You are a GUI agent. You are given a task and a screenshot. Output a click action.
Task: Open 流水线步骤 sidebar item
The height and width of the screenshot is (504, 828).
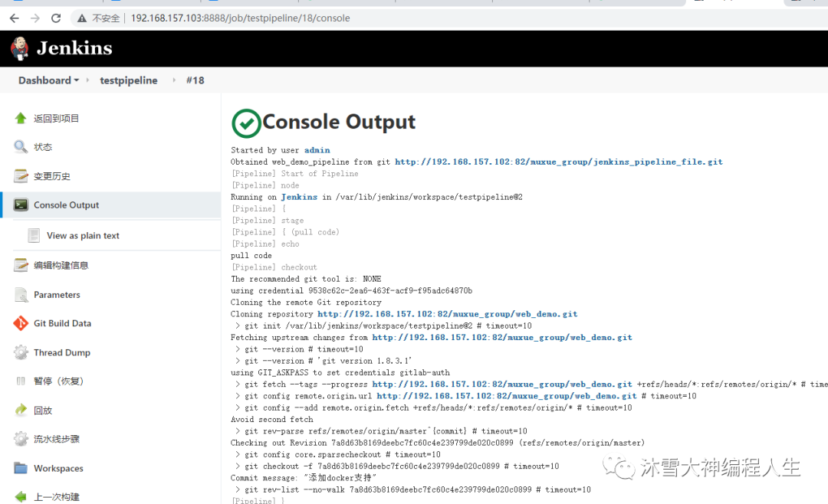[x=57, y=439]
